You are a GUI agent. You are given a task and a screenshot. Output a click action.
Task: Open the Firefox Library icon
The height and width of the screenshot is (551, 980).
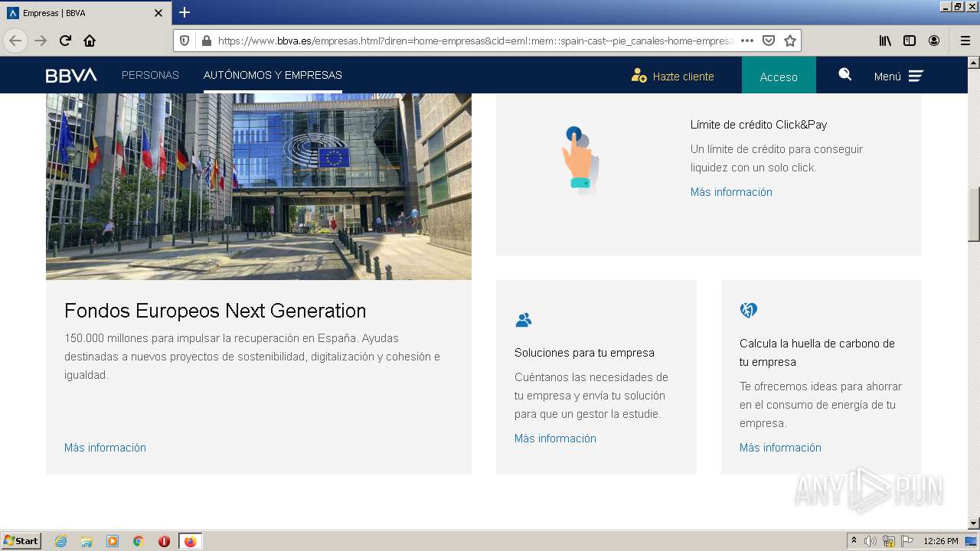pyautogui.click(x=885, y=41)
